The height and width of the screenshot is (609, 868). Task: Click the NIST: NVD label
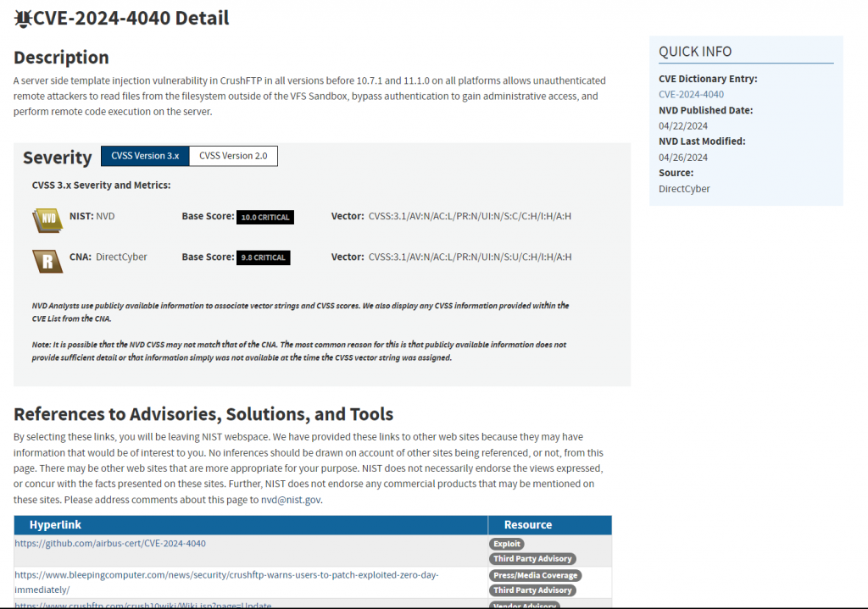(x=92, y=216)
